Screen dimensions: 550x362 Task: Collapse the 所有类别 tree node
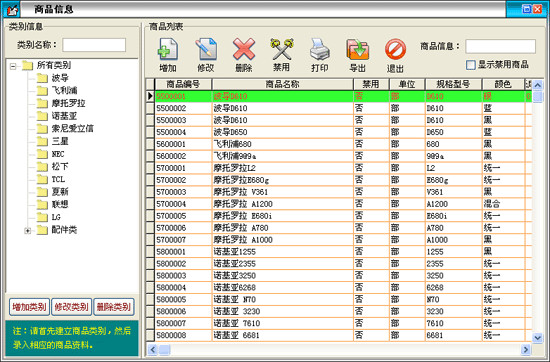click(x=13, y=66)
